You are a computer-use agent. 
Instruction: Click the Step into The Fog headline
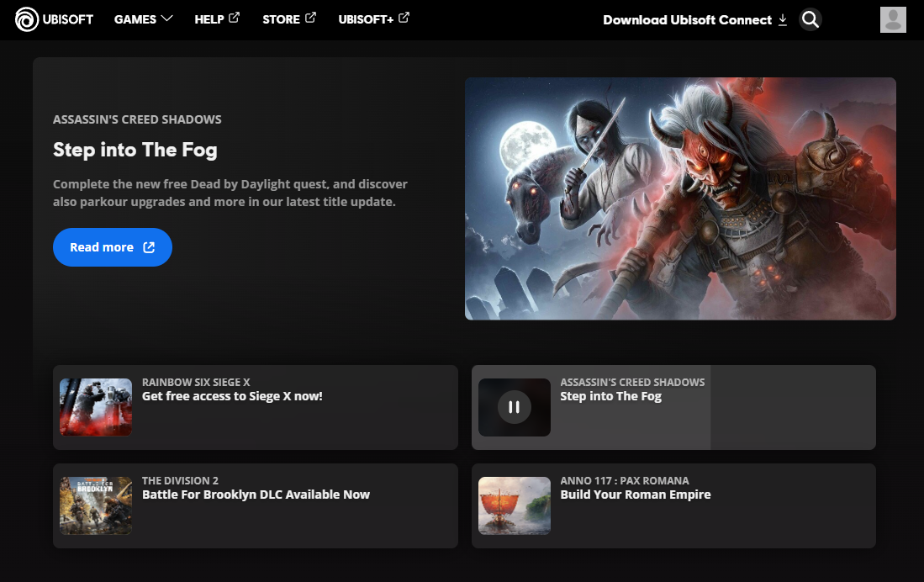point(135,151)
